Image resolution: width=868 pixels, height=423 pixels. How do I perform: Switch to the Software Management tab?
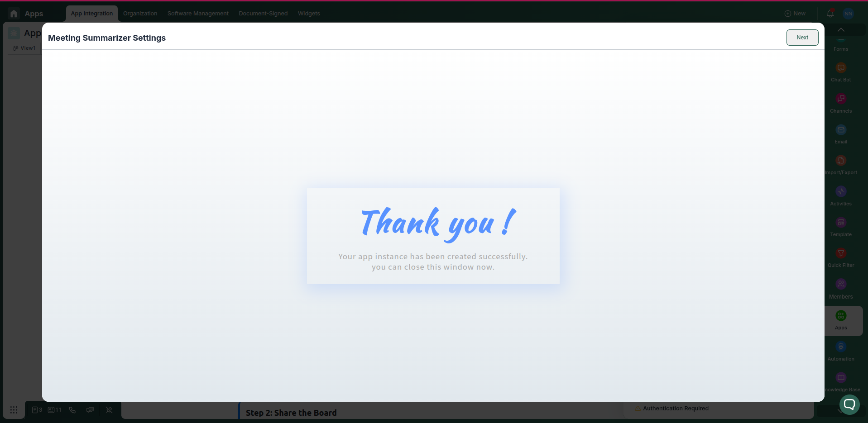tap(198, 14)
